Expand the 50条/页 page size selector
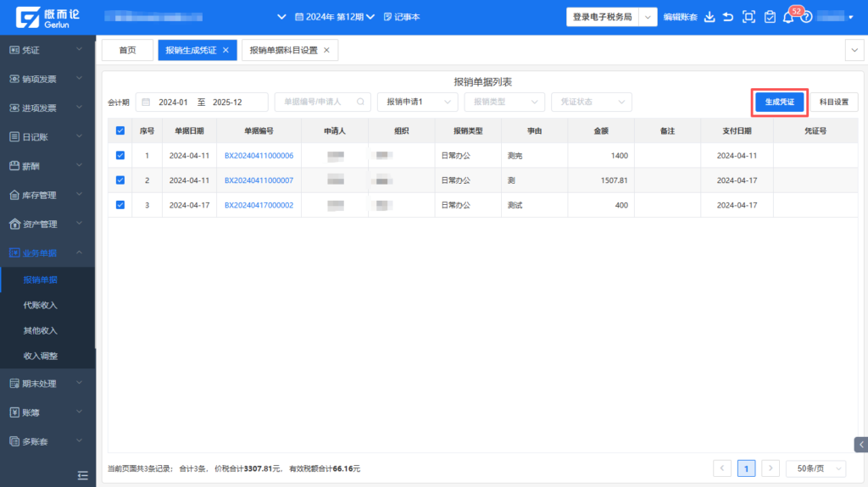This screenshot has height=487, width=868. pos(815,468)
